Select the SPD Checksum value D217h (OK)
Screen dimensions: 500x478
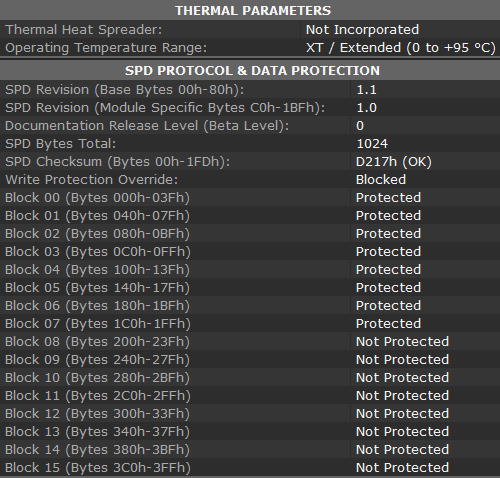[x=394, y=162]
